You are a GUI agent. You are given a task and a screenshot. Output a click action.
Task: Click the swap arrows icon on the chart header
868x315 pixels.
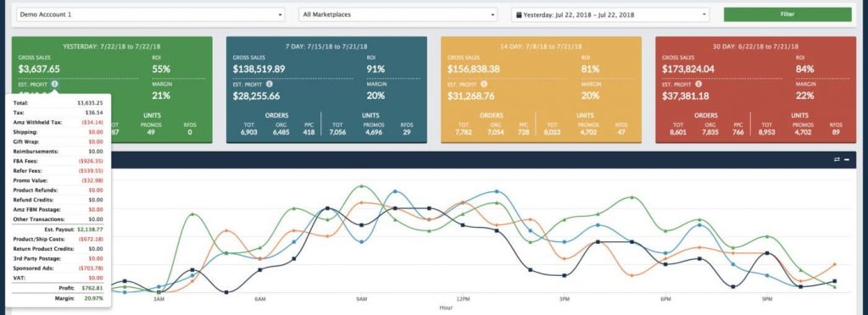(837, 160)
